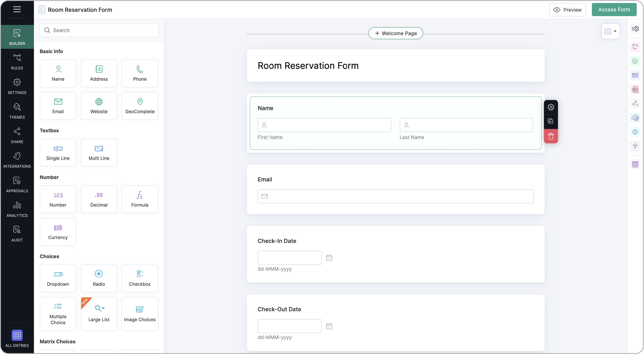Add a Number field

[58, 199]
